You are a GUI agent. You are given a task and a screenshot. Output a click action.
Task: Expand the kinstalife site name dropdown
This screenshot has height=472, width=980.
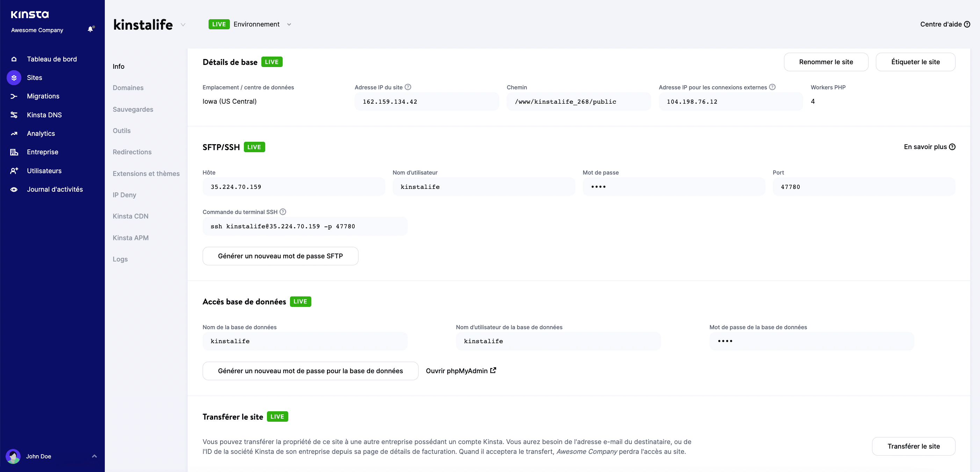point(183,24)
